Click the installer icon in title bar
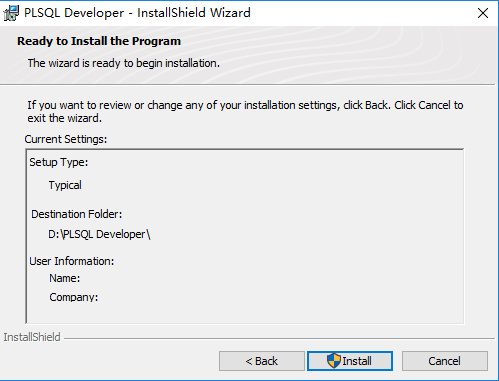 11,13
